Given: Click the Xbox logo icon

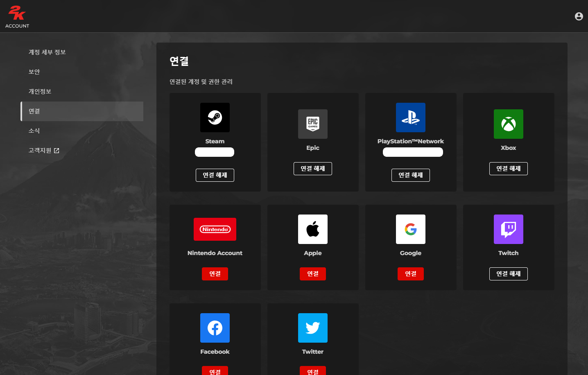Looking at the screenshot, I should click(509, 124).
